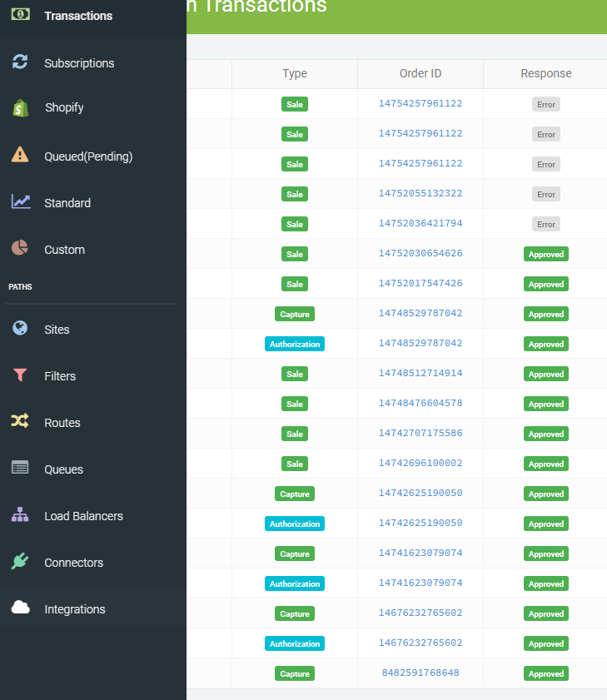The width and height of the screenshot is (607, 700).
Task: Click the Shopify bag icon
Action: click(20, 108)
